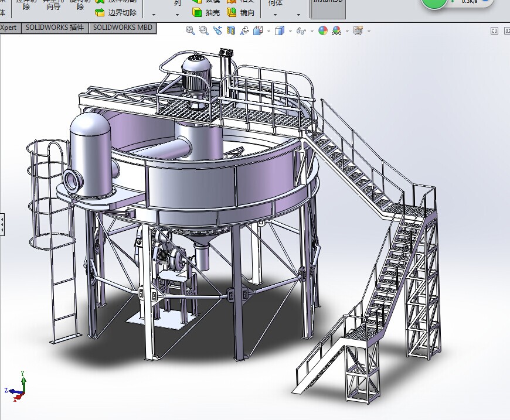Click the View Settings monitor icon

358,30
